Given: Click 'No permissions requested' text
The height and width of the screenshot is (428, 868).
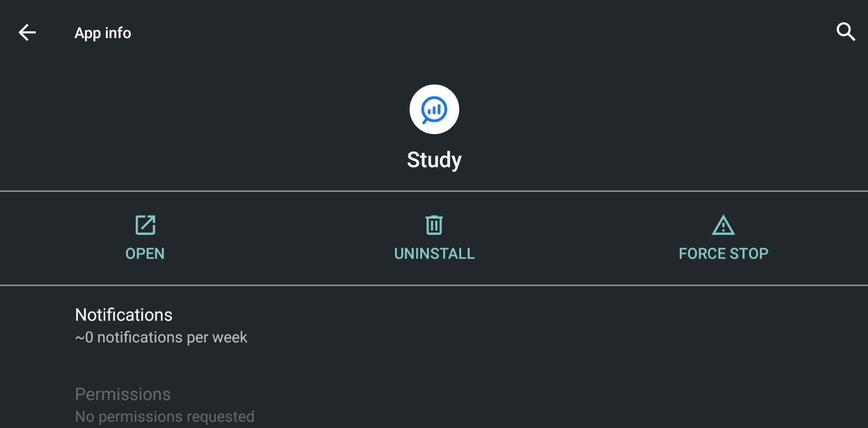Looking at the screenshot, I should coord(165,417).
